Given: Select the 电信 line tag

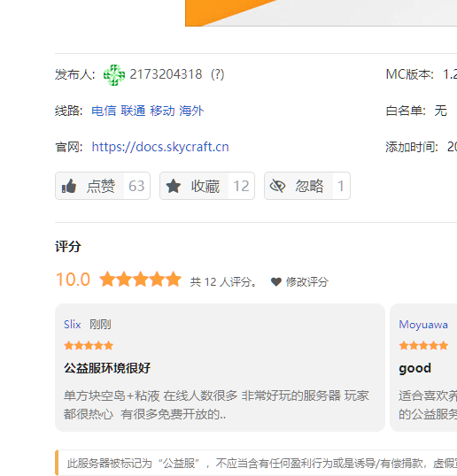Looking at the screenshot, I should click(104, 111).
